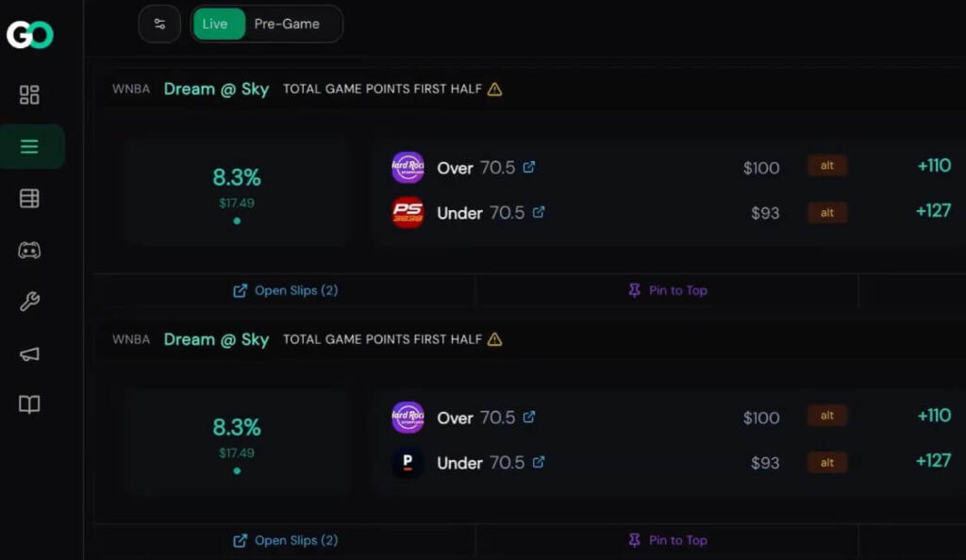Open the wrench tools icon in sidebar
Image resolution: width=966 pixels, height=560 pixels.
coord(28,302)
